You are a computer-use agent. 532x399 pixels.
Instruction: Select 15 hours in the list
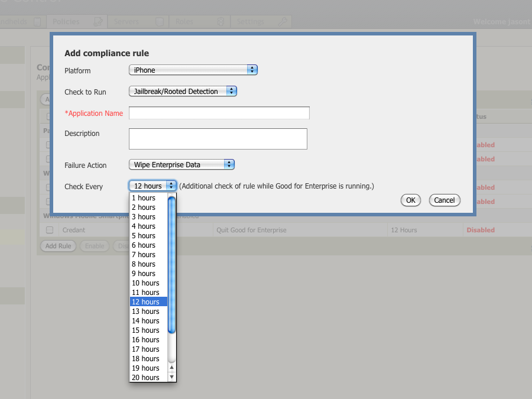pyautogui.click(x=148, y=330)
